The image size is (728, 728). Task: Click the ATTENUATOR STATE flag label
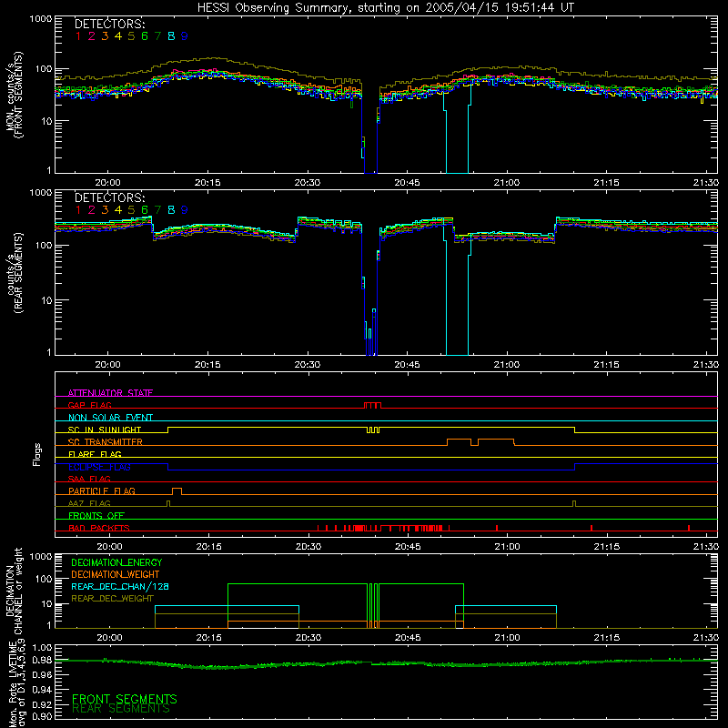[x=110, y=393]
